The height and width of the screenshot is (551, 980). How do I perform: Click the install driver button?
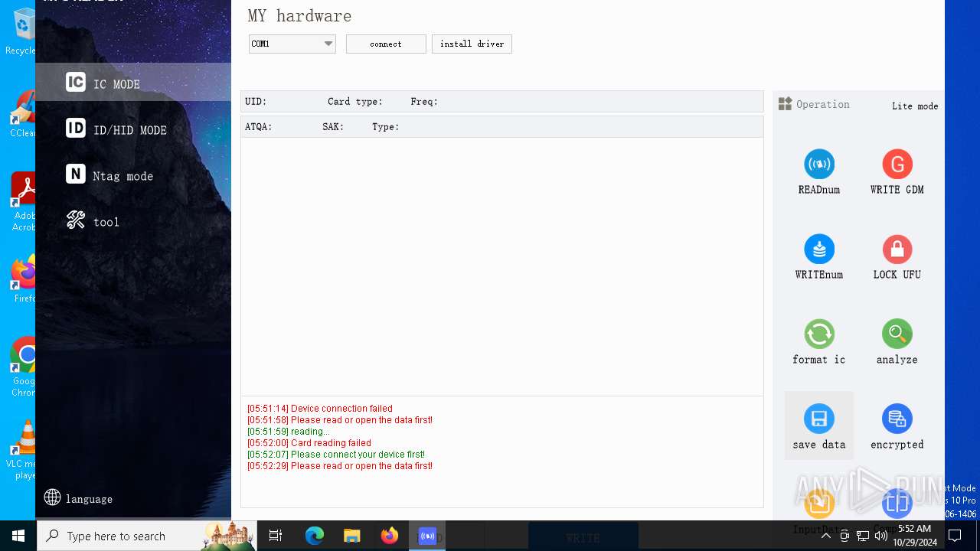[x=472, y=44]
